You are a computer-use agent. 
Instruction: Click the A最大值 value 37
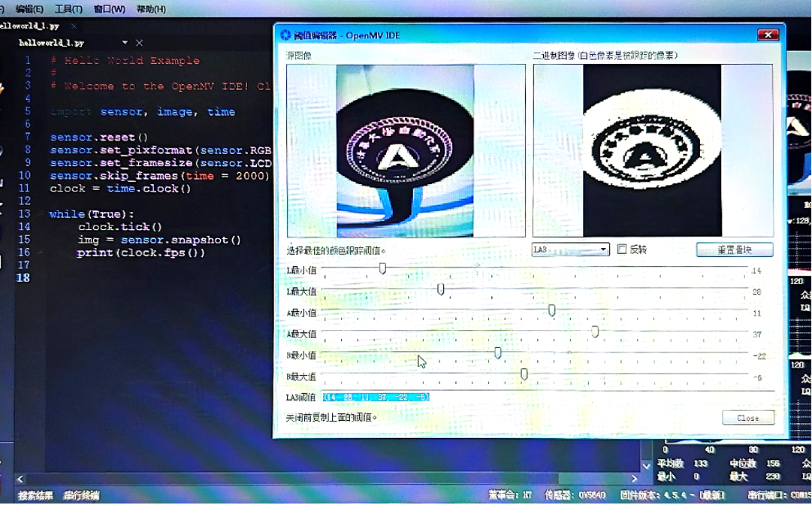click(x=756, y=334)
